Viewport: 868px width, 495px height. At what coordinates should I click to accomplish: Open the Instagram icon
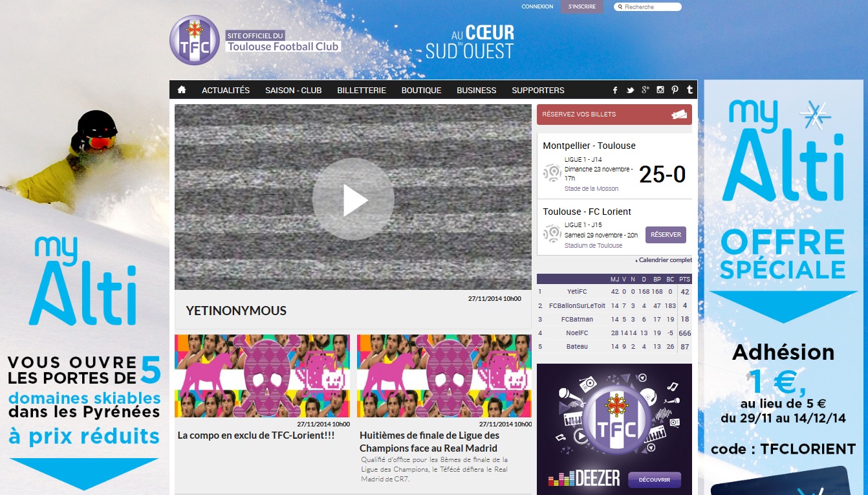[x=660, y=90]
